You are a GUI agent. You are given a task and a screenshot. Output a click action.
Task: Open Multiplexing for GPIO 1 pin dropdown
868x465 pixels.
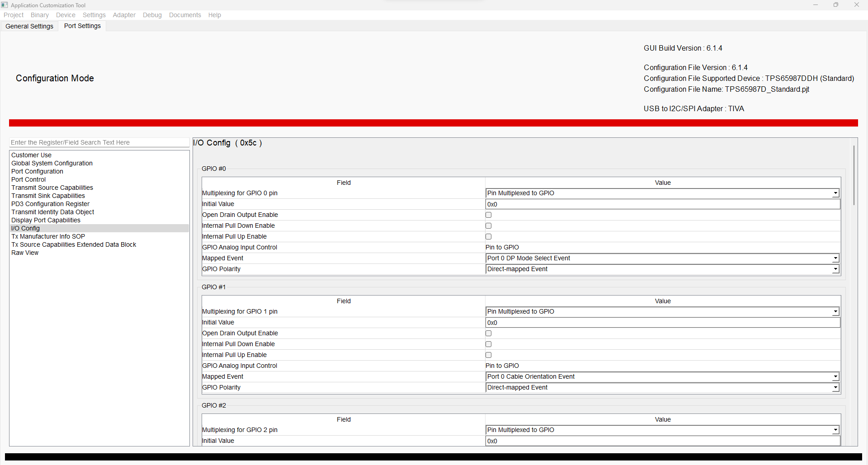tap(663, 311)
